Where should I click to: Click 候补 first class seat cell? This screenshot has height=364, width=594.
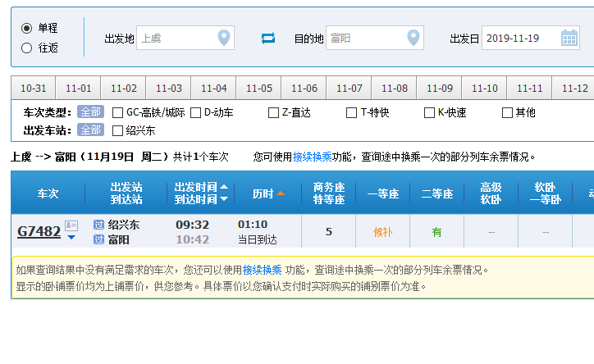pyautogui.click(x=382, y=232)
